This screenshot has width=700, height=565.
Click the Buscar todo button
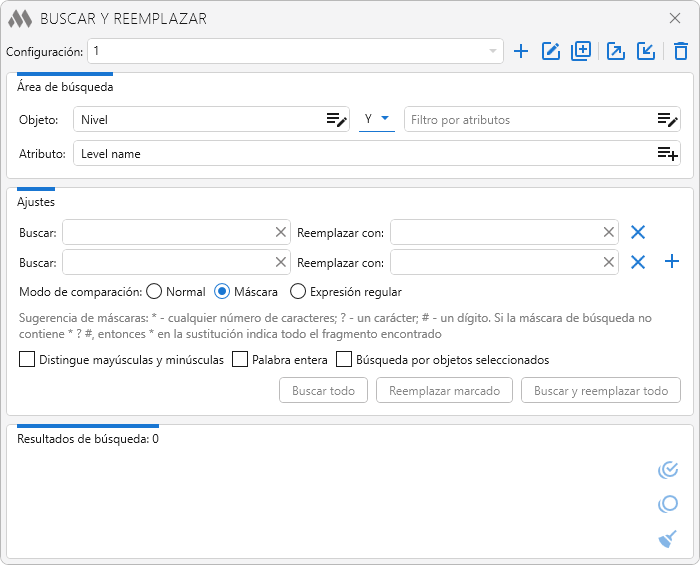click(x=323, y=390)
